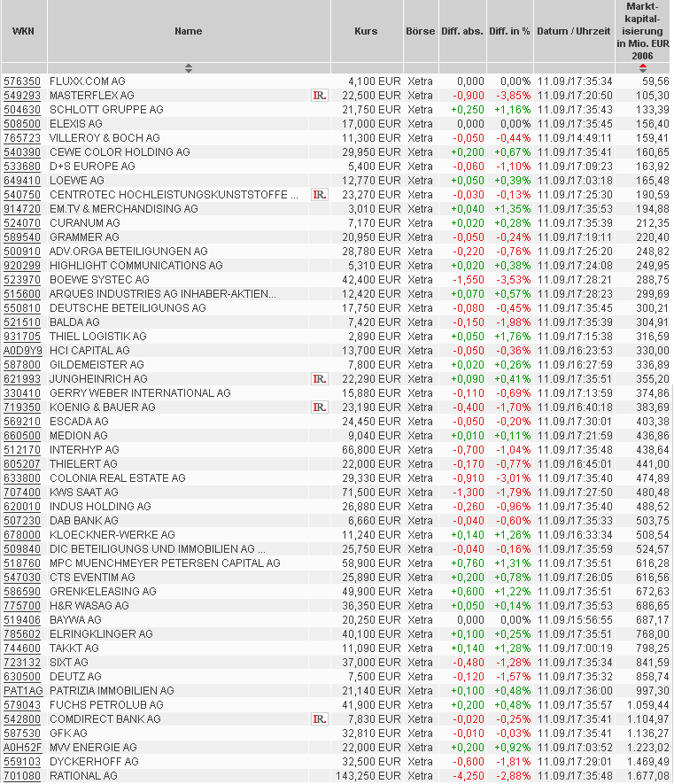Open WKN link 519406 for BayWa AG
The height and width of the screenshot is (784, 674).
(22, 620)
